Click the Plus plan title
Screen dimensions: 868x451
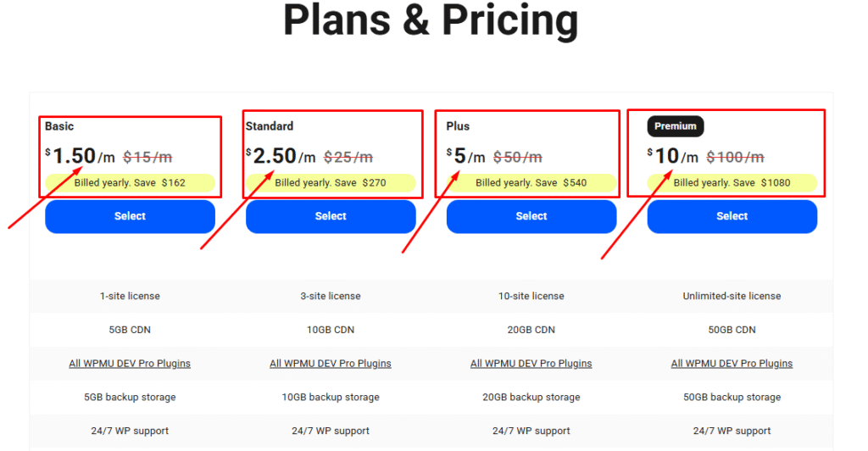pos(458,126)
